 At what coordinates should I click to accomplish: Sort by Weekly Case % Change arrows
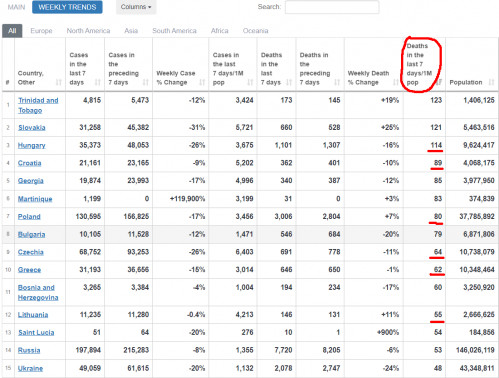202,82
